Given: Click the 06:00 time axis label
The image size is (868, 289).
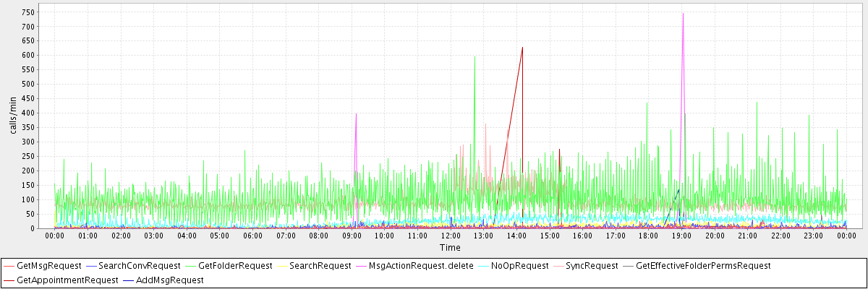Looking at the screenshot, I should [x=252, y=236].
